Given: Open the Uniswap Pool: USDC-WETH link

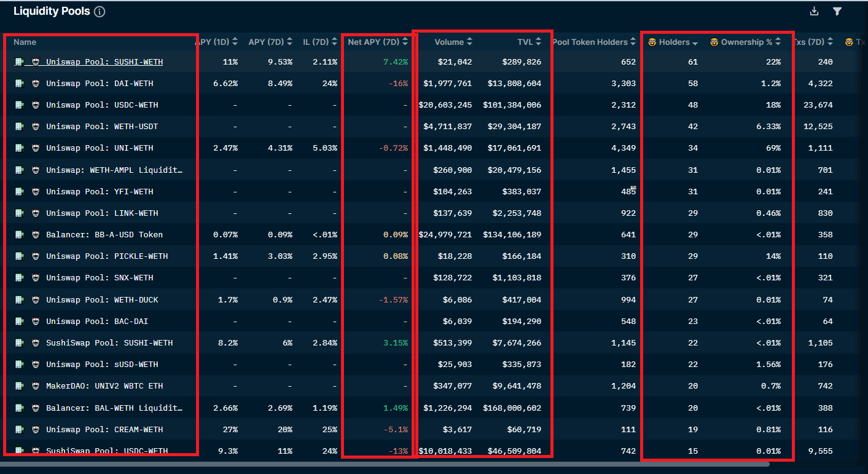Looking at the screenshot, I should (102, 105).
